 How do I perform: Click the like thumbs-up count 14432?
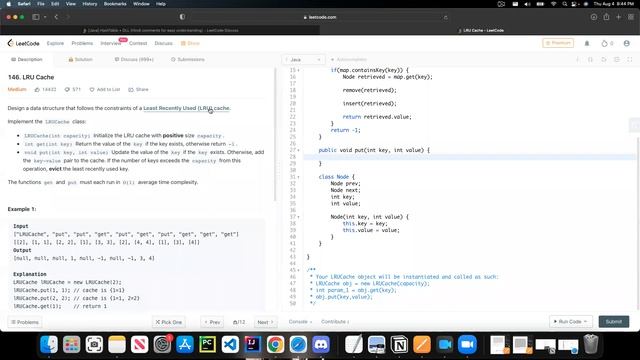[x=45, y=89]
